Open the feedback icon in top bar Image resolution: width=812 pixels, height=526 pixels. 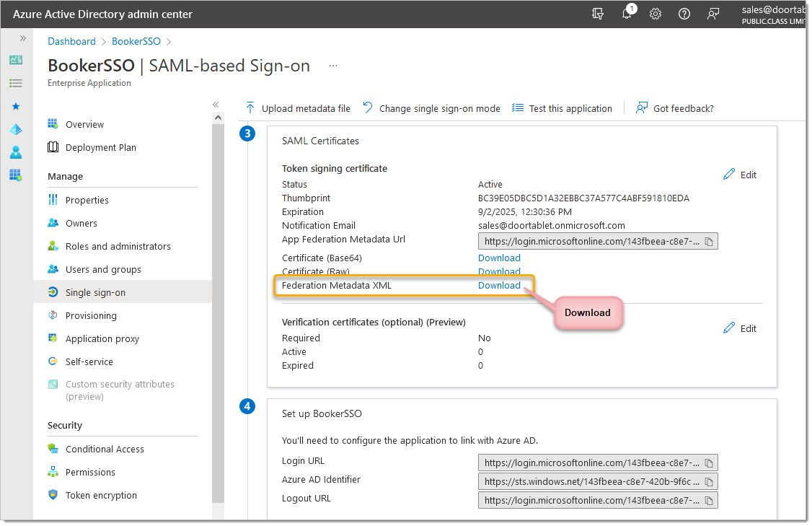(713, 14)
